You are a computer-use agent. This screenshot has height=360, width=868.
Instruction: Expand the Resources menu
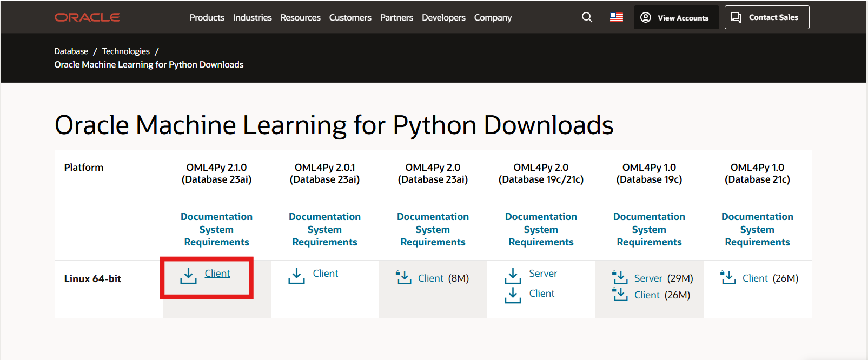(300, 17)
